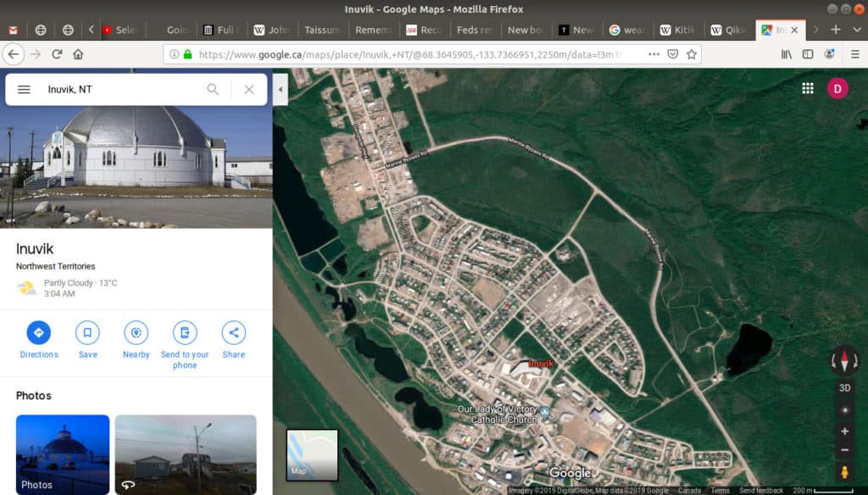The height and width of the screenshot is (495, 868).
Task: Switch to the Feds re tab
Action: [475, 30]
